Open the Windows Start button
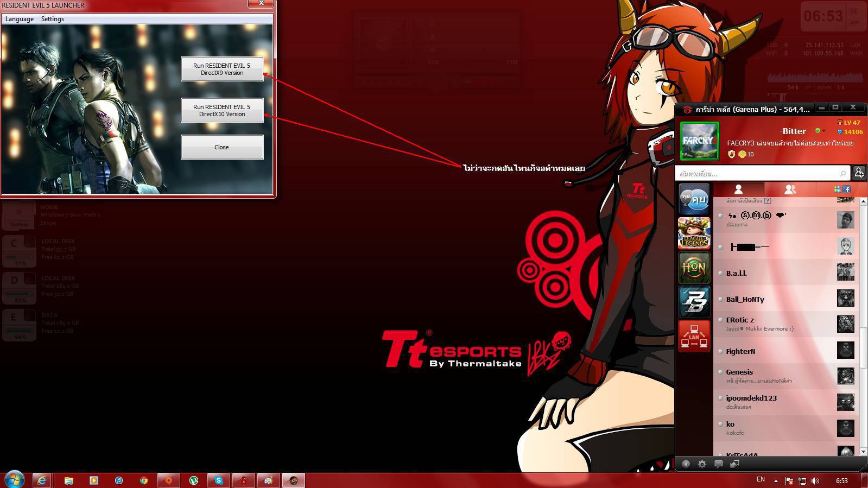868x488 pixels. coord(14,480)
